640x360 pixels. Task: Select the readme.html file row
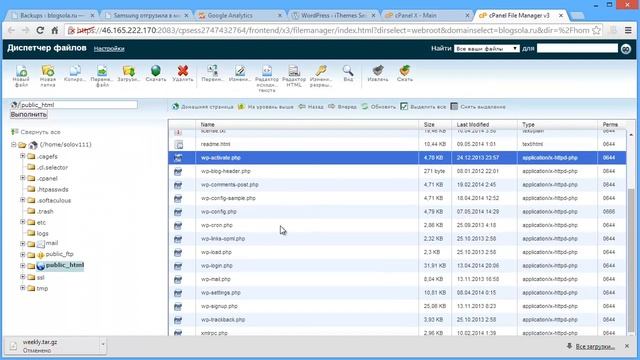tap(397, 144)
